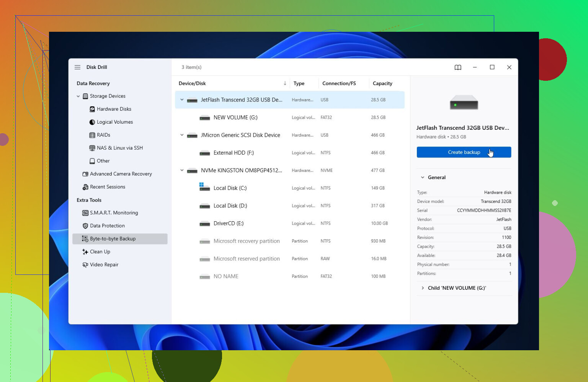Click the Video Repair icon
Image resolution: width=588 pixels, height=382 pixels.
85,265
